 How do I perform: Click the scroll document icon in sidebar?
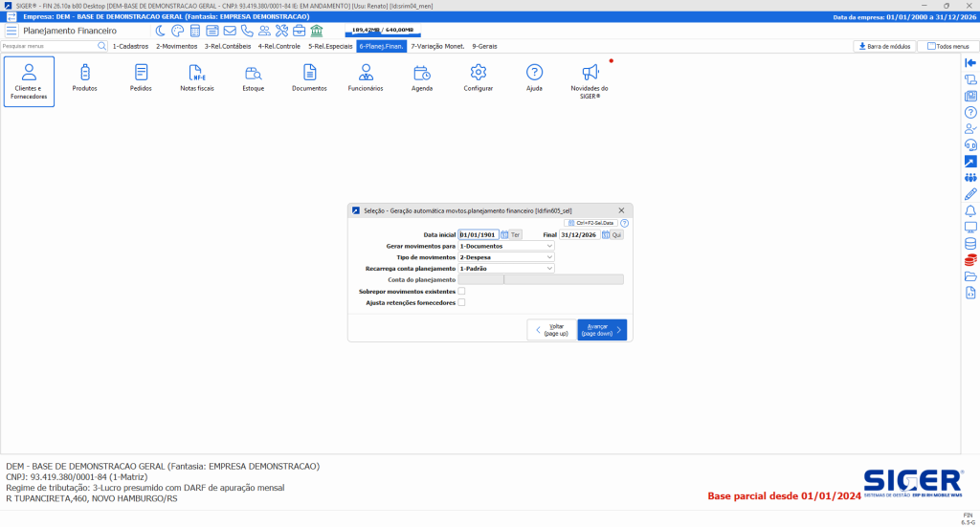pyautogui.click(x=970, y=79)
